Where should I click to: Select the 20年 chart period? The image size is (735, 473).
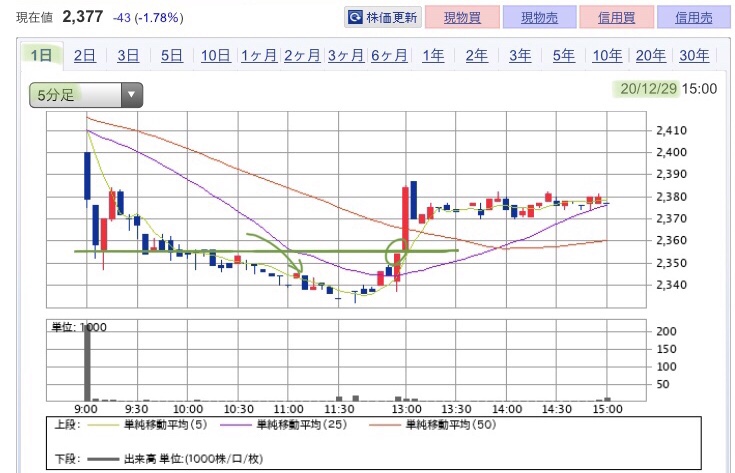tap(651, 55)
